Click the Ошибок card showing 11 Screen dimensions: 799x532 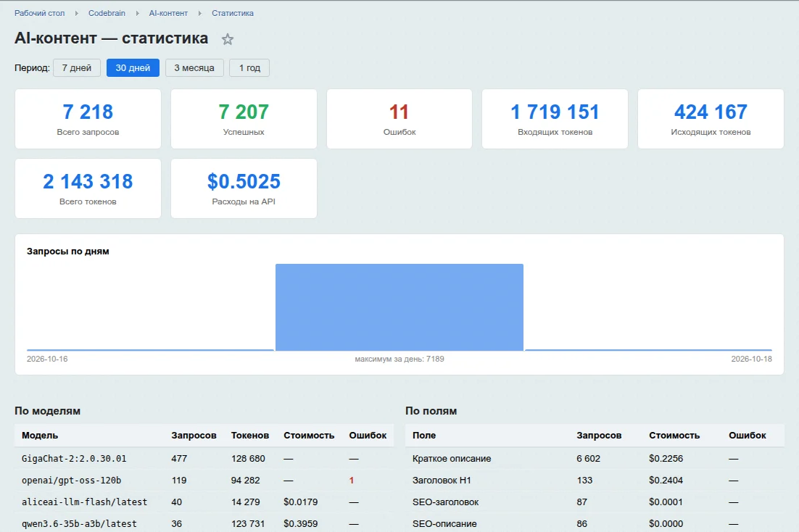click(399, 120)
